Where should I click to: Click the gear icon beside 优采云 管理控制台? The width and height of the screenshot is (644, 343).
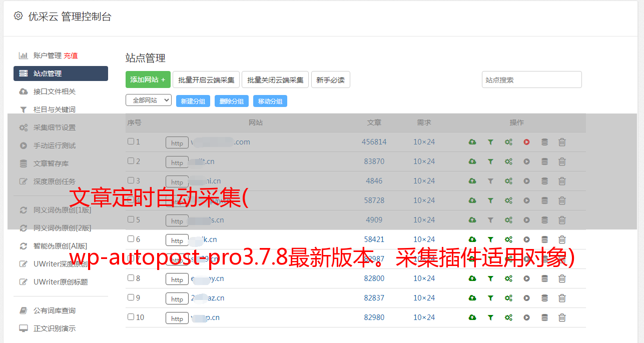click(18, 16)
